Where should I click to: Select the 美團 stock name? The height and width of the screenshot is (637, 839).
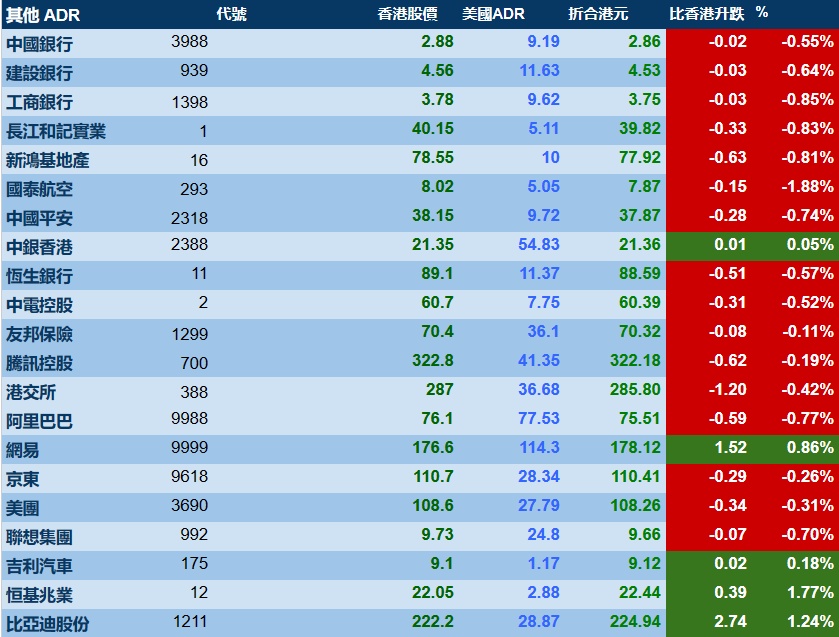[22, 508]
